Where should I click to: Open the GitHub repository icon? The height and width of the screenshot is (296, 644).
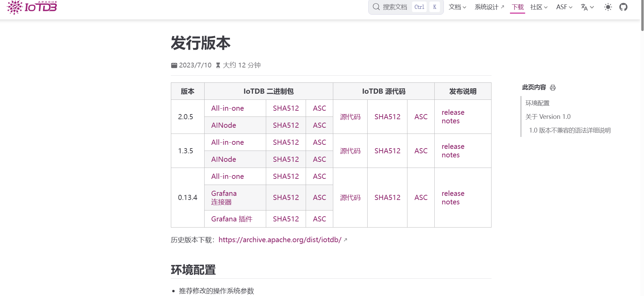(623, 7)
